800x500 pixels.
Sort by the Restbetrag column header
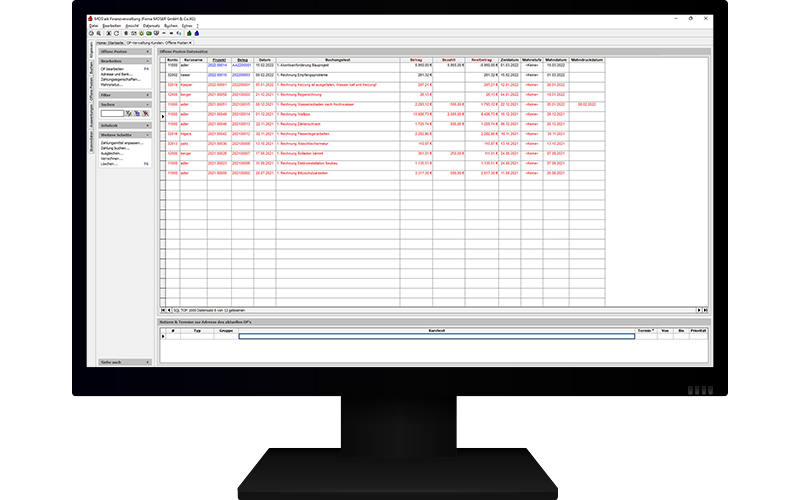(482, 60)
